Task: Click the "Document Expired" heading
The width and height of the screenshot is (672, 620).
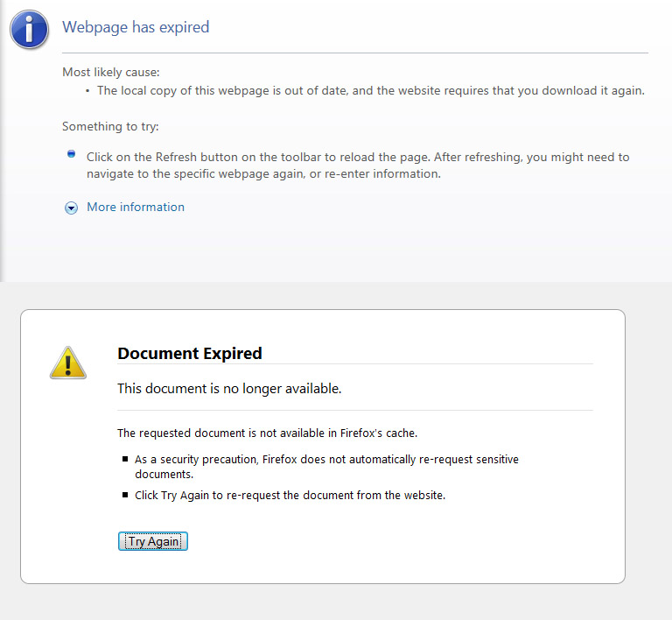Action: [190, 354]
